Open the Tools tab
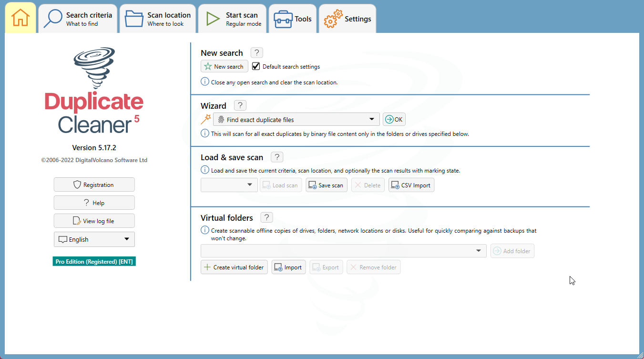Image resolution: width=644 pixels, height=359 pixels. click(293, 19)
